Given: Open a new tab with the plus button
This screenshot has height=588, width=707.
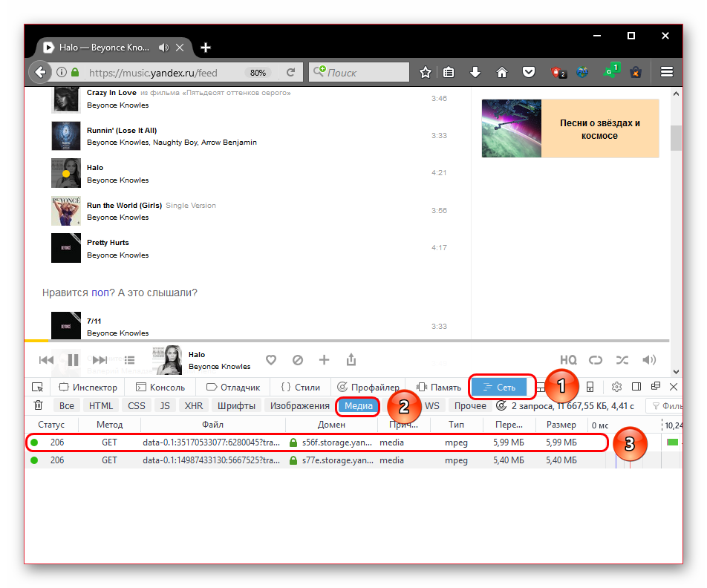Looking at the screenshot, I should click(206, 48).
